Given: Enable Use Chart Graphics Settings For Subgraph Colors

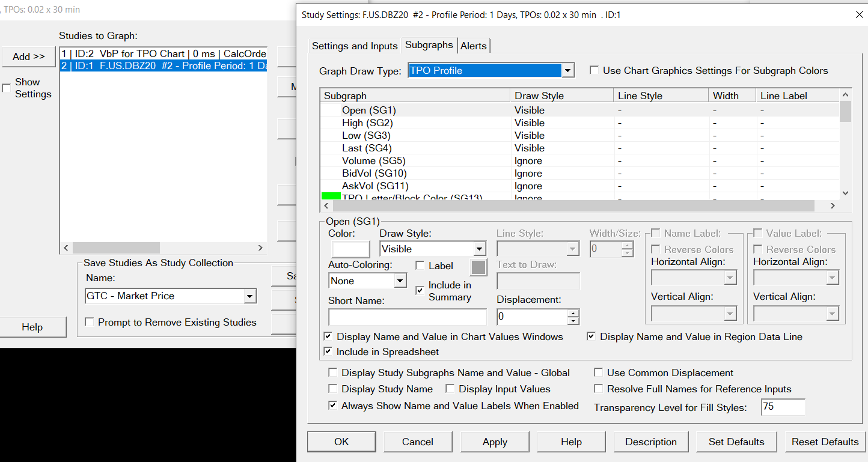Looking at the screenshot, I should point(594,71).
